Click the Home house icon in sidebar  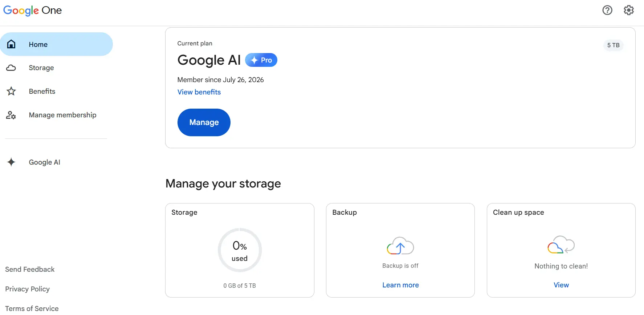click(x=11, y=44)
